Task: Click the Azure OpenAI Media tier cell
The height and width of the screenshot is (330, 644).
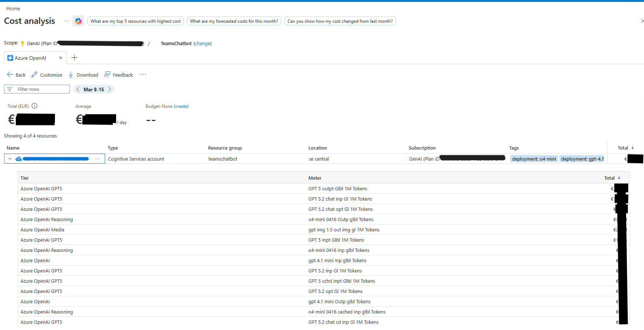Action: coord(42,230)
